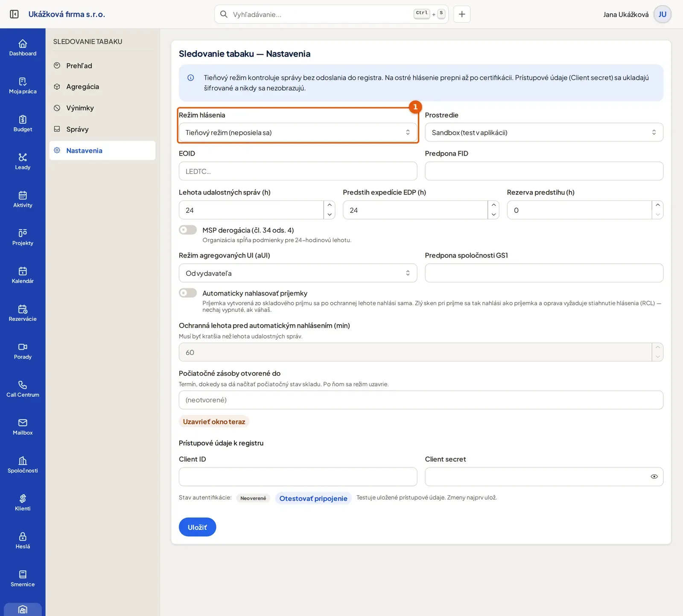Viewport: 683px width, 616px height.
Task: Open Moja práca in sidebar
Action: 23,85
